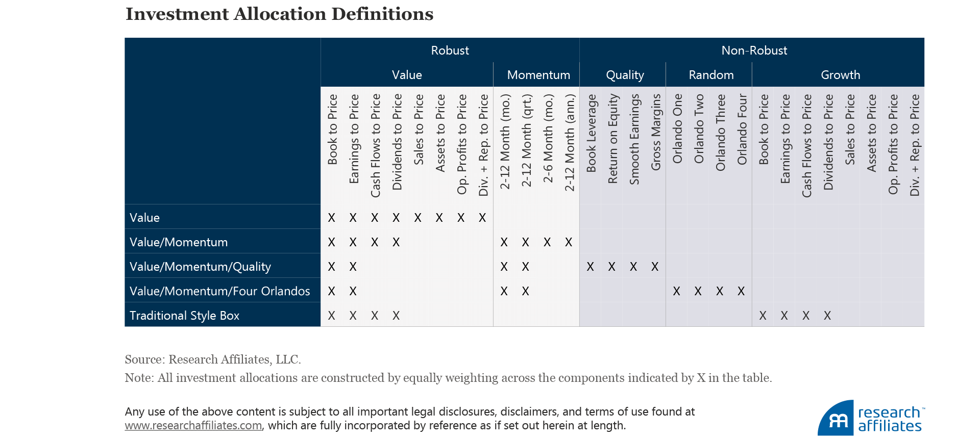Screen dimensions: 980x439
Task: Click the Value/Momentum/Four Orlandos row label
Action: click(219, 291)
